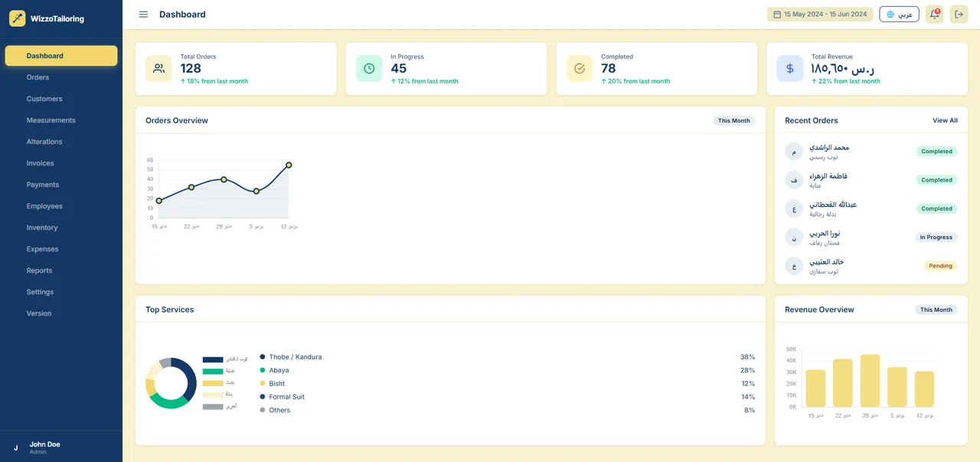Image resolution: width=980 pixels, height=462 pixels.
Task: Navigate to Measurements
Action: [x=61, y=120]
